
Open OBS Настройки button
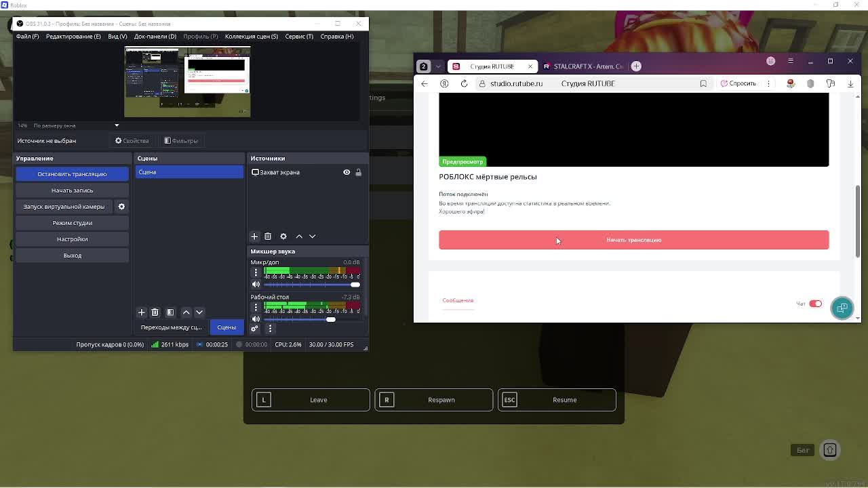(72, 239)
